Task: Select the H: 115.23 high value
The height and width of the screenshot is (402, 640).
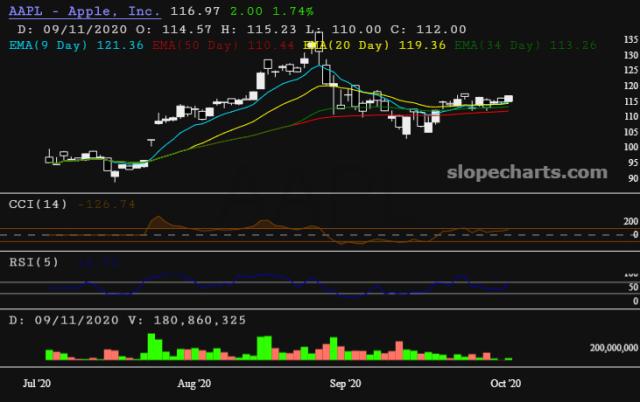Action: click(259, 29)
